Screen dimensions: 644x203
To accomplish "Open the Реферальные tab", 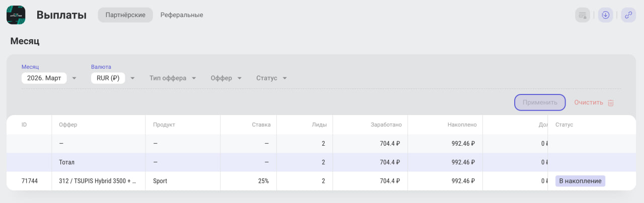I will (x=182, y=15).
